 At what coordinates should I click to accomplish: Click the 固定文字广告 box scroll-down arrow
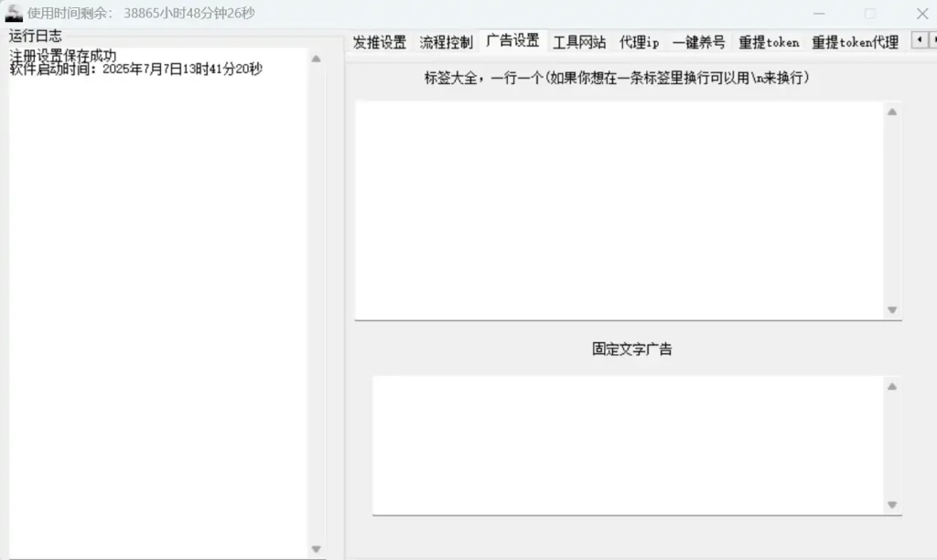coord(892,505)
